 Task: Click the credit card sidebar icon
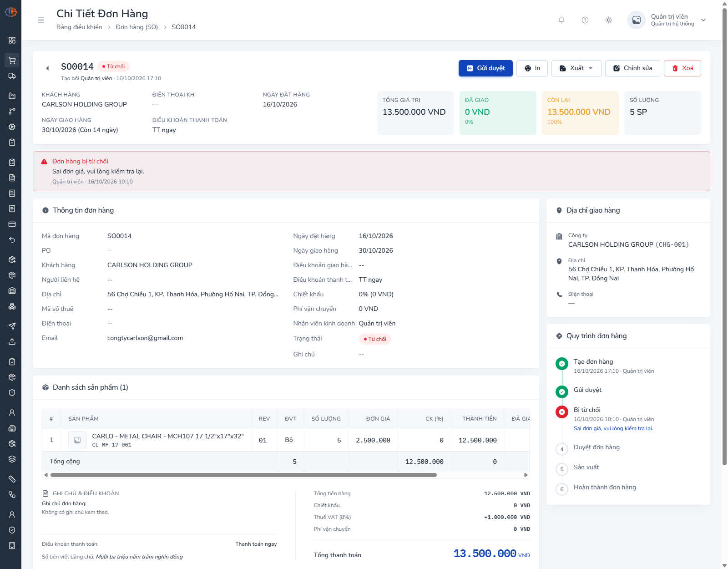(12, 224)
